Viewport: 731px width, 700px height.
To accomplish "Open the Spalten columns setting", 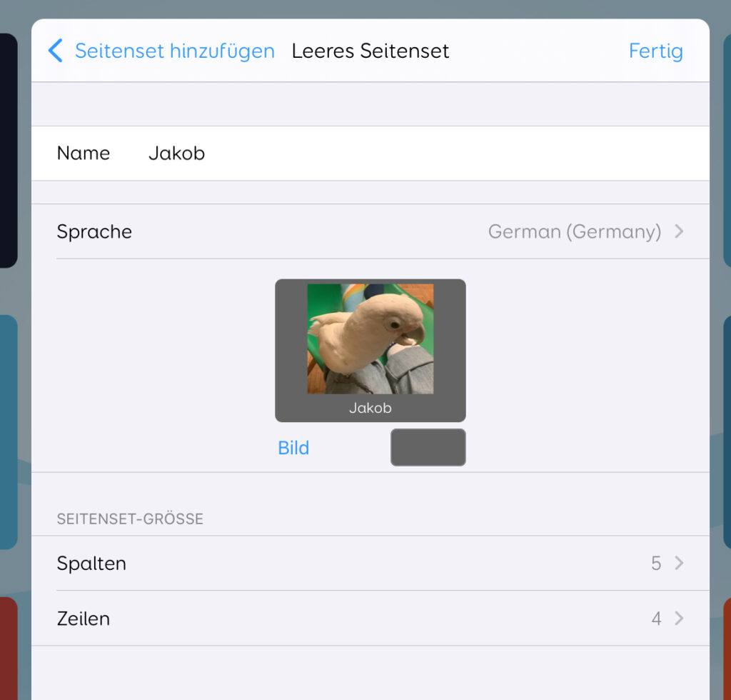I will [x=370, y=564].
